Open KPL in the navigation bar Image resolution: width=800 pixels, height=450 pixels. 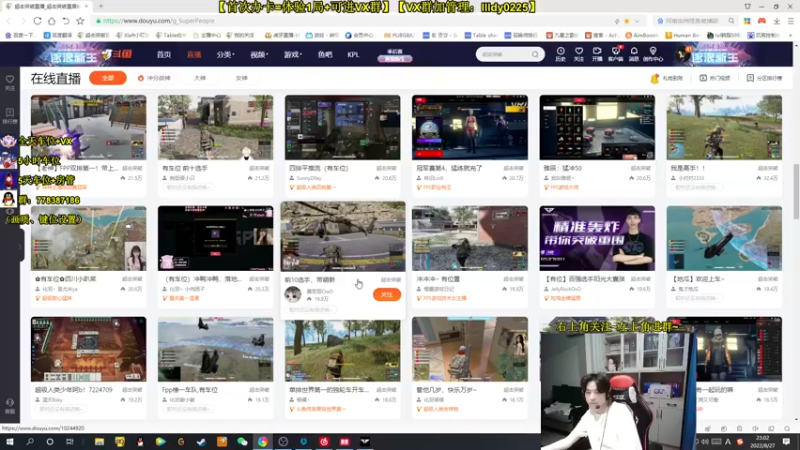click(x=353, y=55)
